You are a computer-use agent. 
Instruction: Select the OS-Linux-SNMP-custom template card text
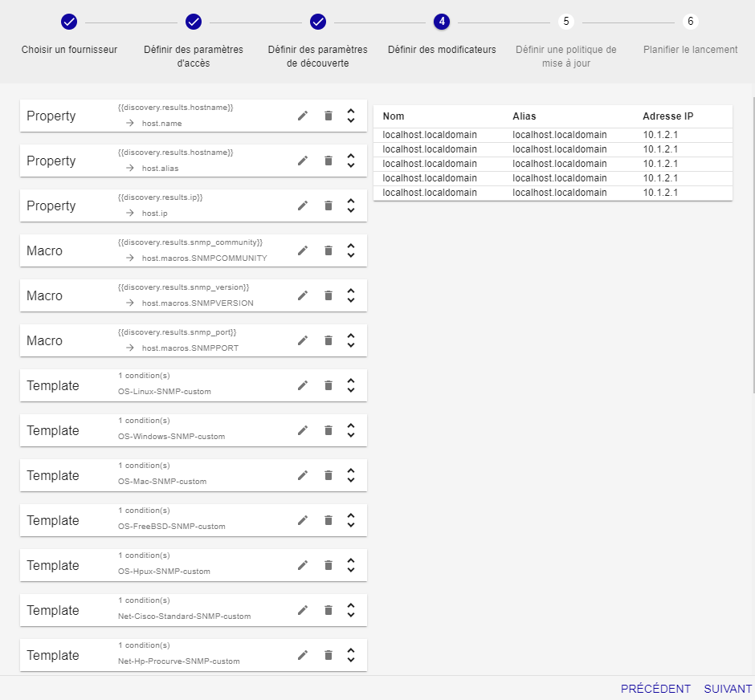pos(164,392)
